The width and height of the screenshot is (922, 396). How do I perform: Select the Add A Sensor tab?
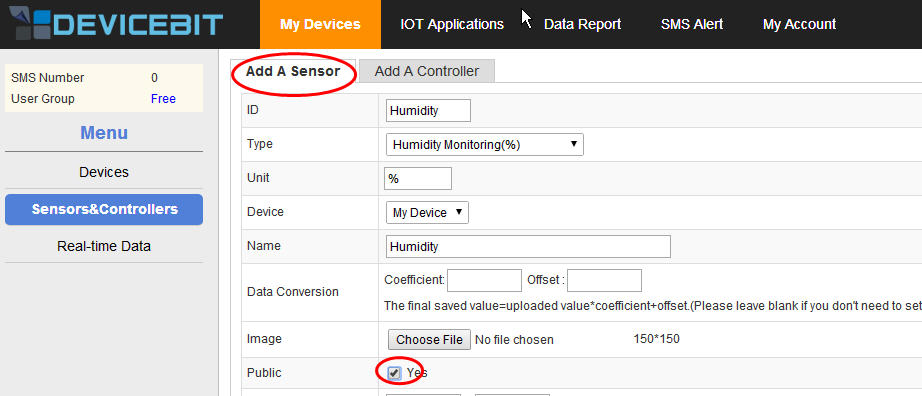(293, 71)
